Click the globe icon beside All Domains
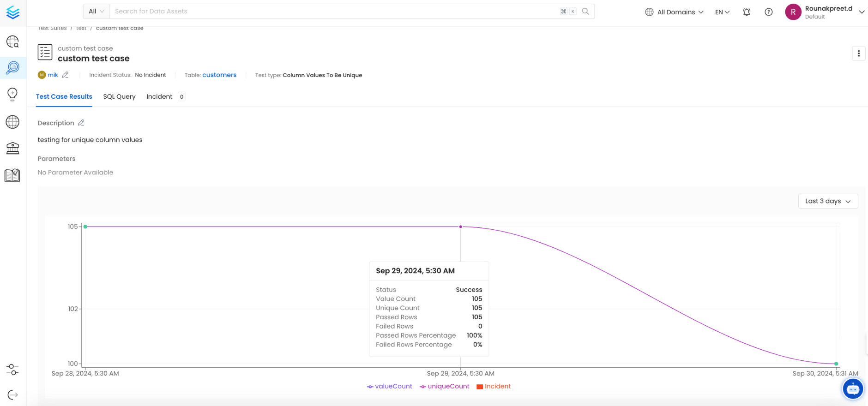Image resolution: width=868 pixels, height=406 pixels. [x=649, y=12]
